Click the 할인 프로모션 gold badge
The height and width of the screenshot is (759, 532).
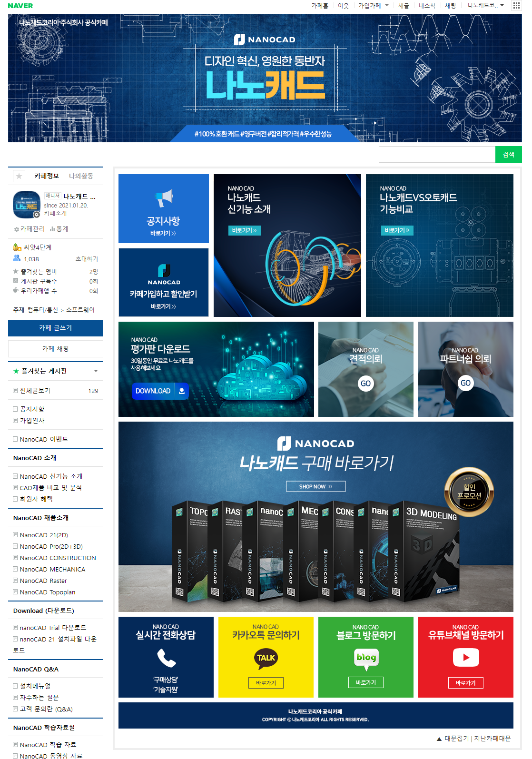(469, 492)
